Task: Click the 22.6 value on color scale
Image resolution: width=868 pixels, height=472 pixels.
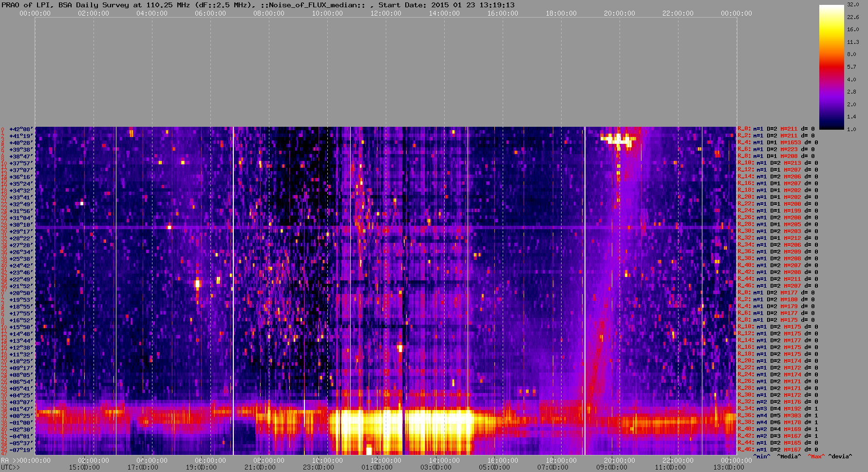Action: (853, 17)
